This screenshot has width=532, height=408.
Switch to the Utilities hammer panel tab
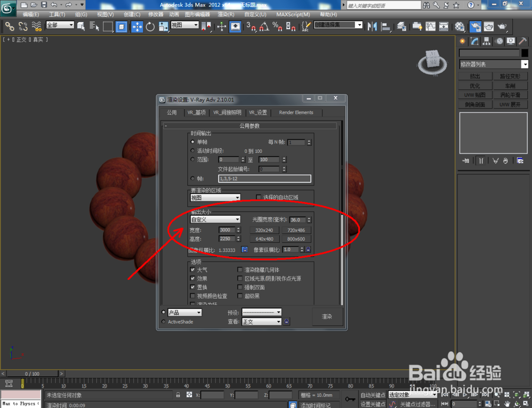[522, 42]
